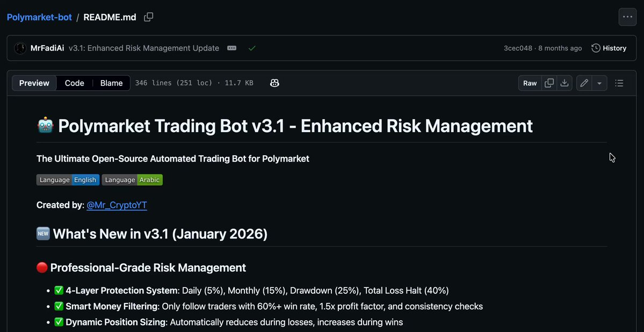The height and width of the screenshot is (332, 644).
Task: Open more edit options dropdown
Action: coord(599,83)
